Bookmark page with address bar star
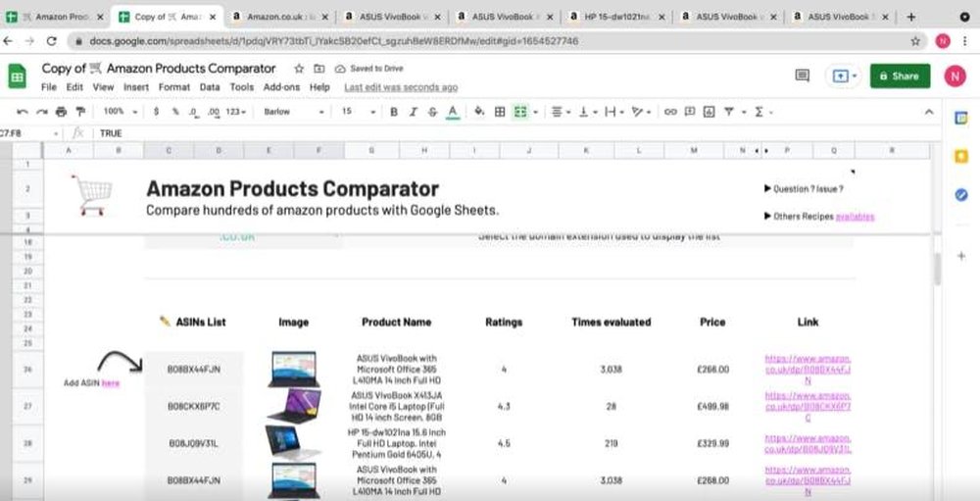 (915, 41)
